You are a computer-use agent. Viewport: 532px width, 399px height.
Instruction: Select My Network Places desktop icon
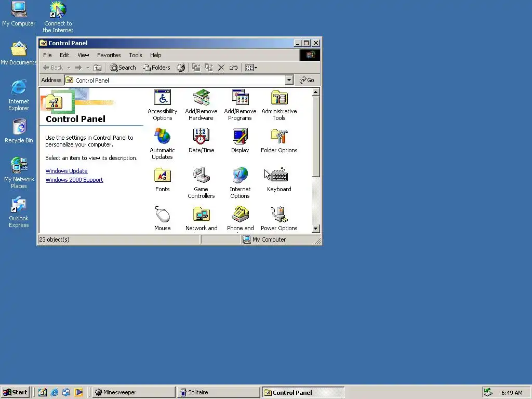pyautogui.click(x=19, y=173)
